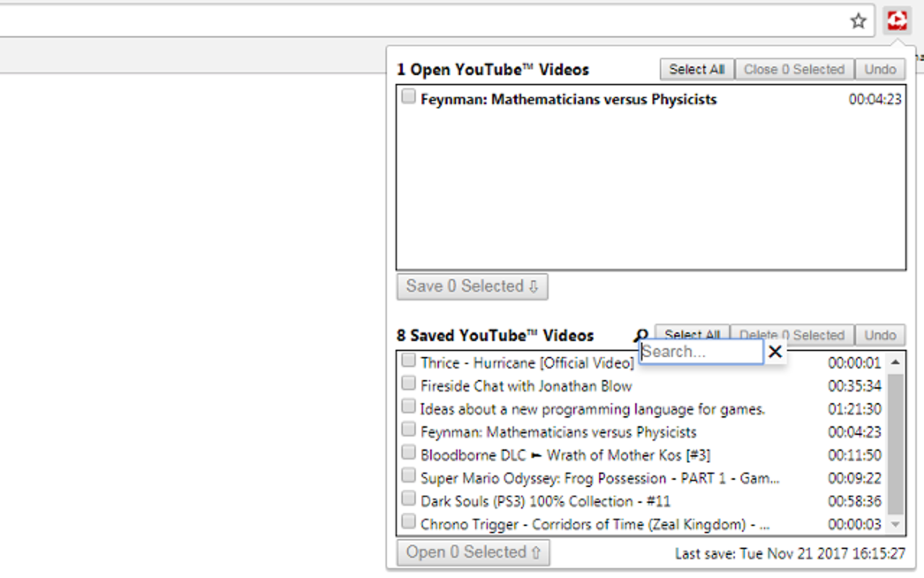Tick the Bloodborne DLC checkbox

tap(409, 453)
